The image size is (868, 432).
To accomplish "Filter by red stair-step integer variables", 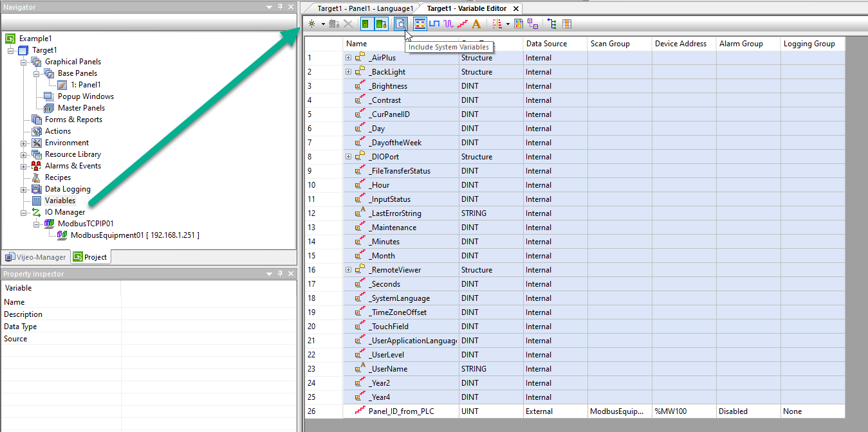I will click(463, 24).
